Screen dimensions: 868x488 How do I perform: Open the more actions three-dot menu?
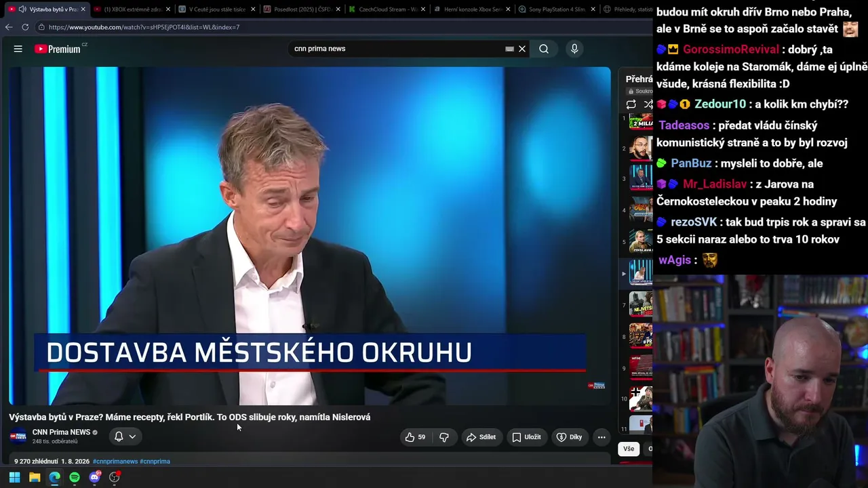coord(601,437)
